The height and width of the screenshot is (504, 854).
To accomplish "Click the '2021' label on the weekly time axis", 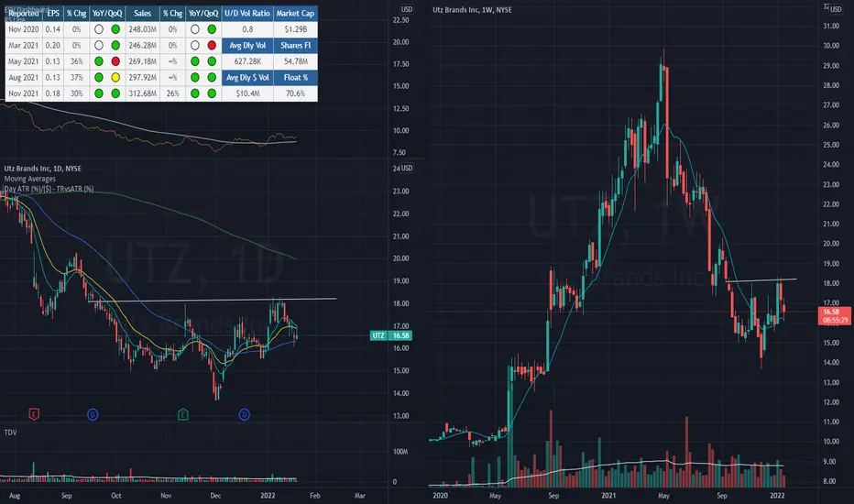I will (x=608, y=495).
